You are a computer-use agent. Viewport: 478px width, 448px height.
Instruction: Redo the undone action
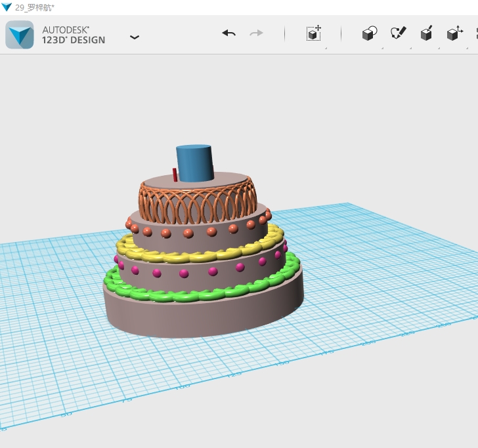point(256,33)
